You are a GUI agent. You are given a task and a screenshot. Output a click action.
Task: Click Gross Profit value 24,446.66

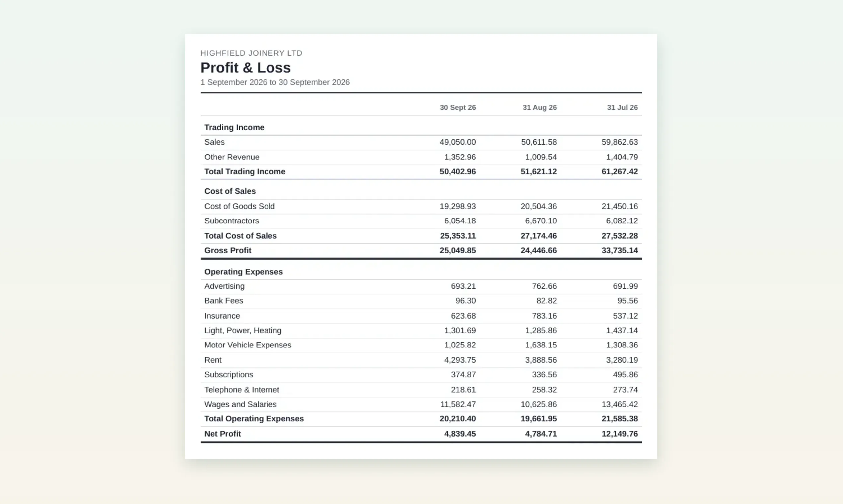point(538,250)
